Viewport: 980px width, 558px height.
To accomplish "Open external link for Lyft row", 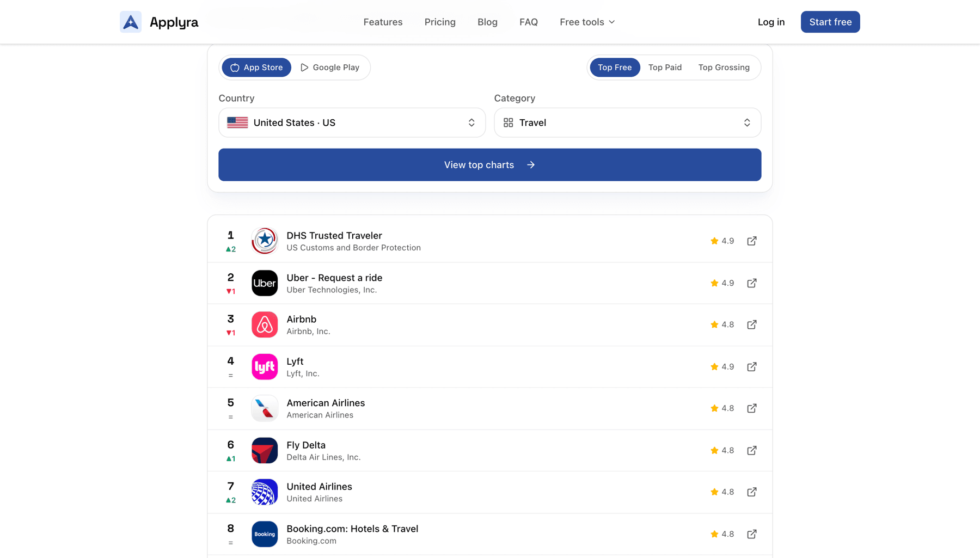I will tap(752, 367).
